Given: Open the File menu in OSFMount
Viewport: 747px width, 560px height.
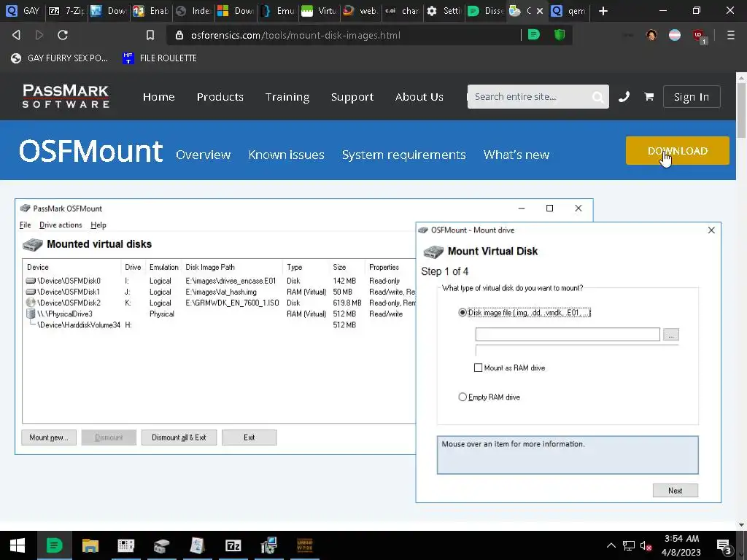Looking at the screenshot, I should click(x=26, y=225).
